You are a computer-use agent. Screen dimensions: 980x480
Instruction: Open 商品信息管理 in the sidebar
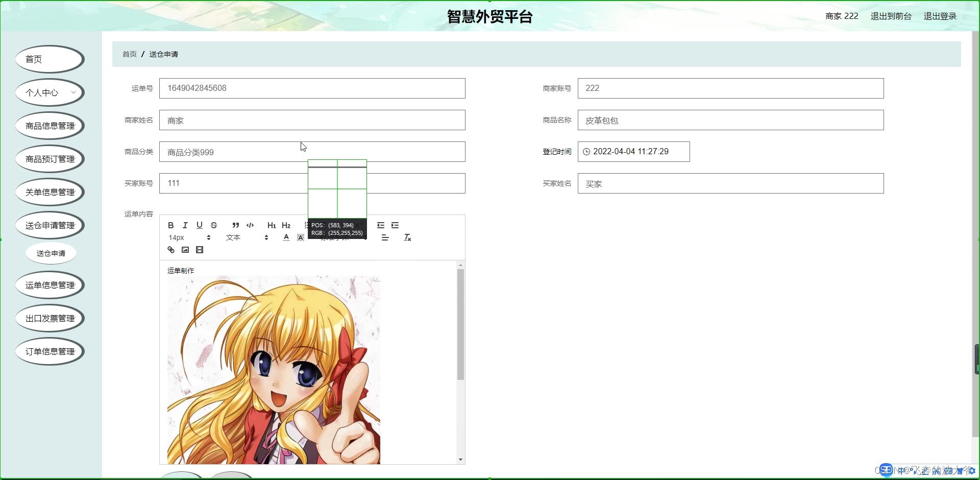coord(50,126)
